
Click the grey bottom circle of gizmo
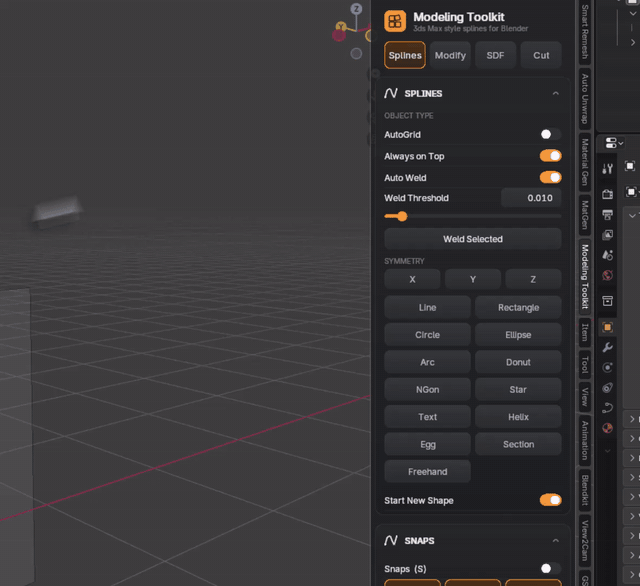[356, 53]
